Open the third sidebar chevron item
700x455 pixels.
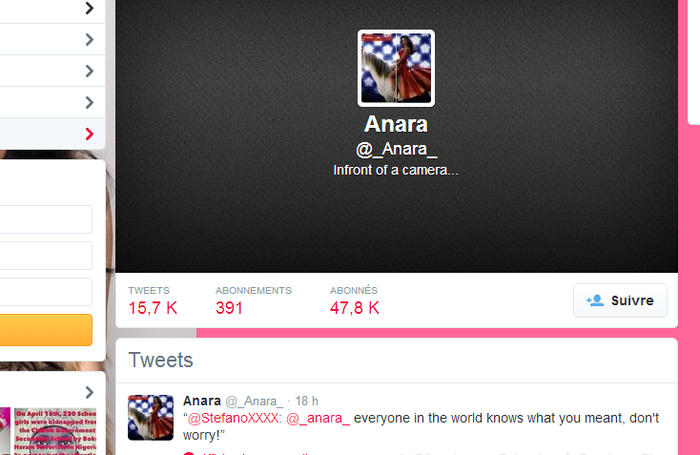click(x=89, y=71)
